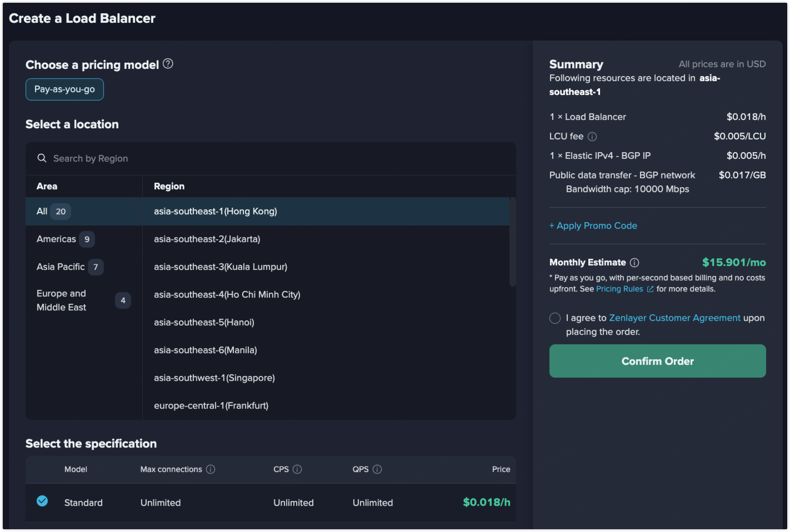Agree to the Zenlayer Customer Agreement
The height and width of the screenshot is (532, 790).
tap(555, 318)
